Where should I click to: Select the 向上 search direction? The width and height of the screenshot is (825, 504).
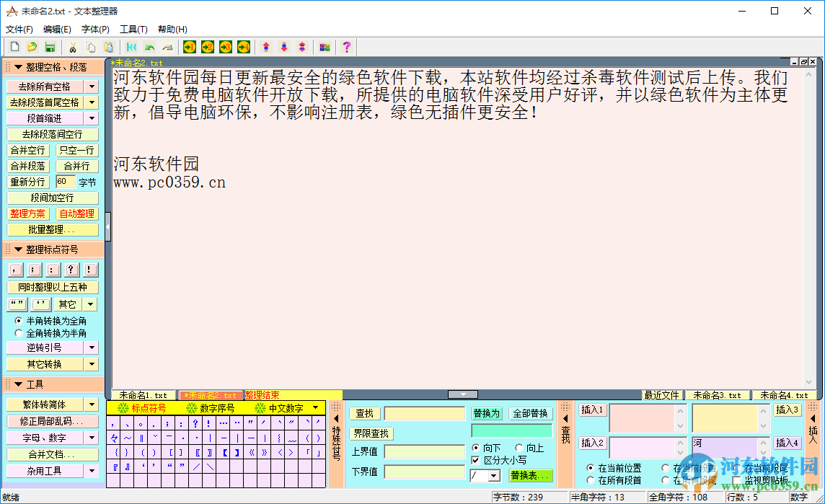click(519, 448)
